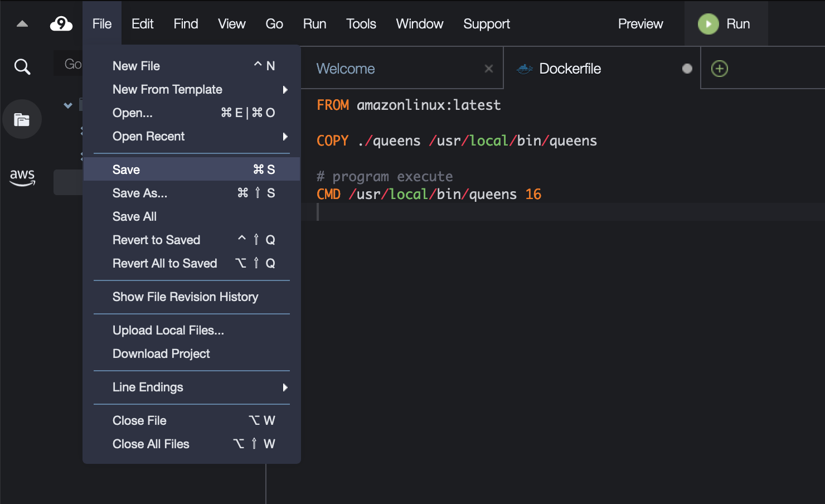Click Dockerfile tab unsaved dot

(687, 69)
